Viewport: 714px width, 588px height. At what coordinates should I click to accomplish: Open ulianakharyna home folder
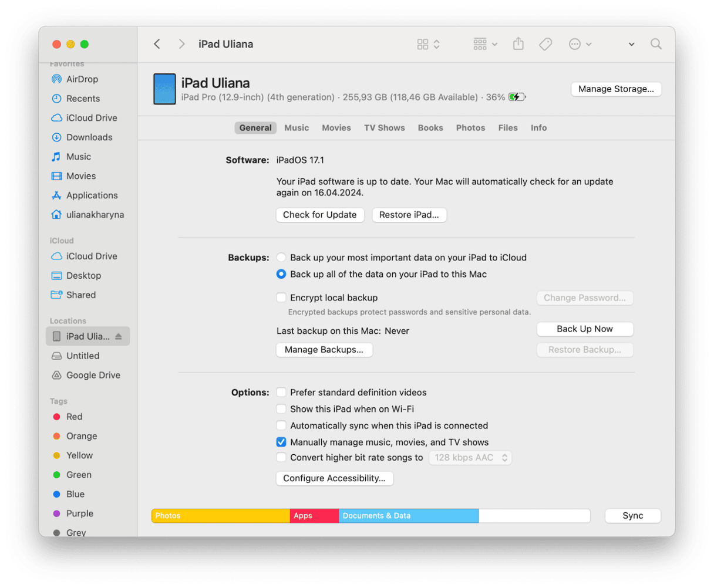pyautogui.click(x=95, y=215)
